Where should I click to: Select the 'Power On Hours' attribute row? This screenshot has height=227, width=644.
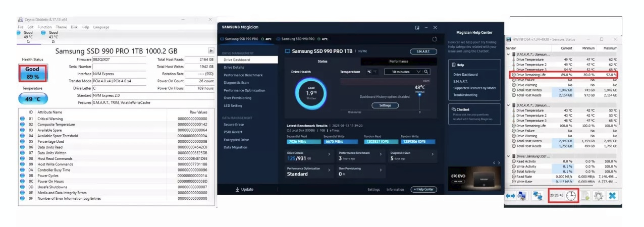(x=114, y=181)
